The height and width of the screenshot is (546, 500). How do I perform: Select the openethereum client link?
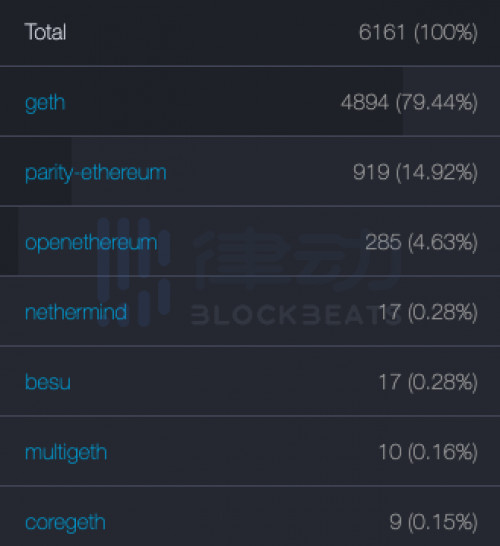tap(91, 243)
